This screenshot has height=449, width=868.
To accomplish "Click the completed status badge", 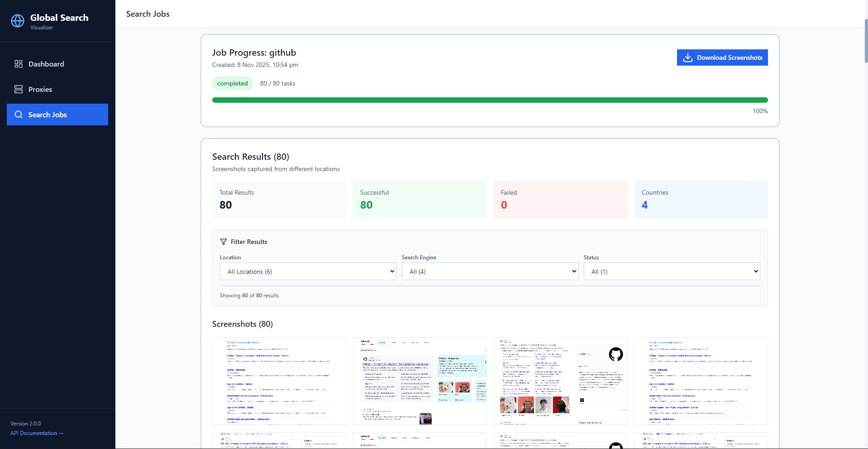I will [232, 83].
